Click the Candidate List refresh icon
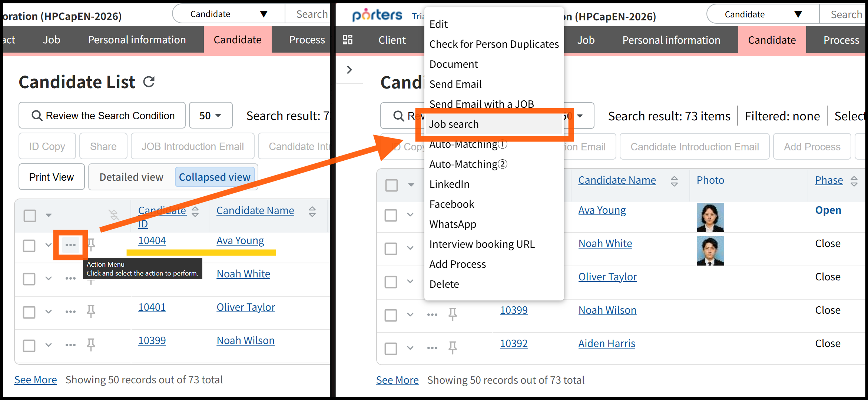This screenshot has height=400, width=868. click(149, 82)
